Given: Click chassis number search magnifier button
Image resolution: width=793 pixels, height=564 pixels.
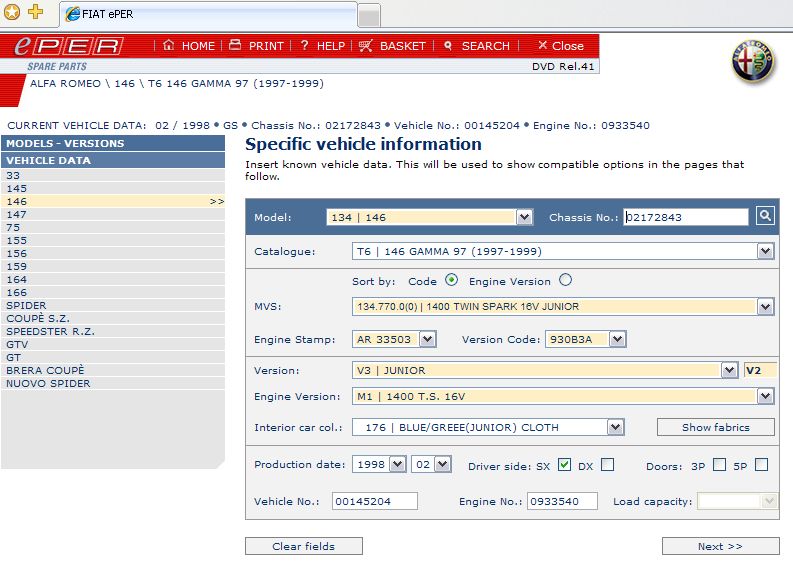Looking at the screenshot, I should 765,216.
